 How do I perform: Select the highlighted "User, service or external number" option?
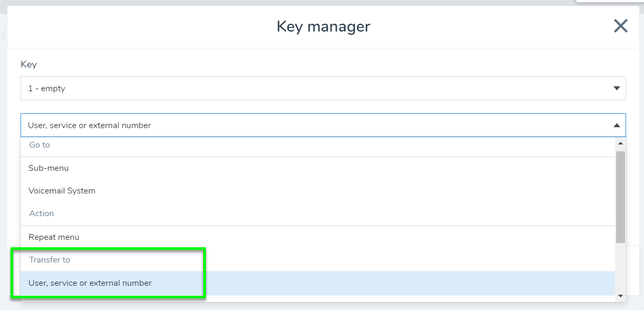point(90,283)
